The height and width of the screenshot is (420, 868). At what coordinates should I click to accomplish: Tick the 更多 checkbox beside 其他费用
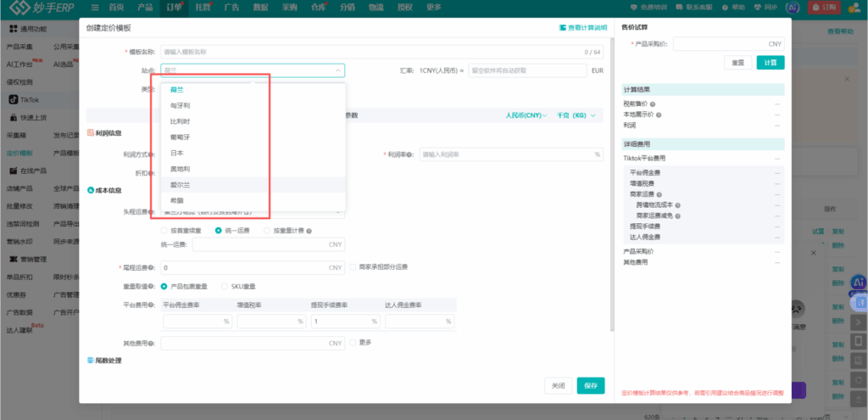click(x=353, y=343)
